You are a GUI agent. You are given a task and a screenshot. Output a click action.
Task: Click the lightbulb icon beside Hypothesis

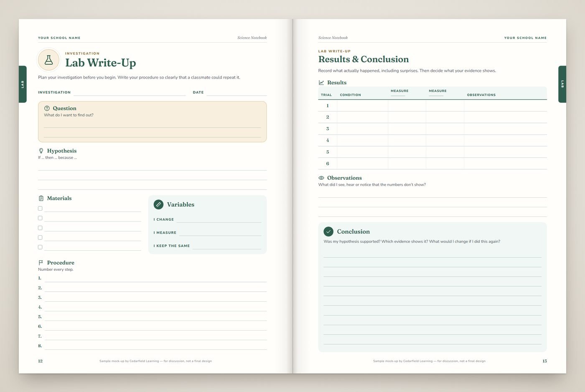[41, 151]
